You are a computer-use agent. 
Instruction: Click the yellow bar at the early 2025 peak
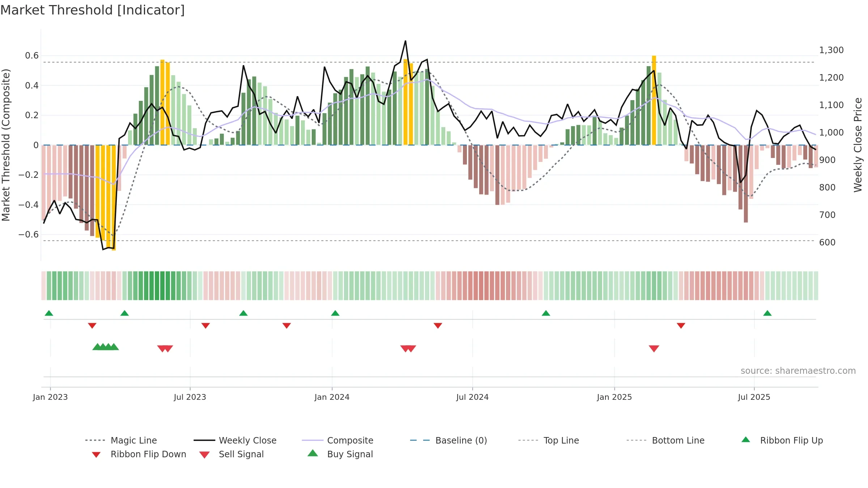654,100
